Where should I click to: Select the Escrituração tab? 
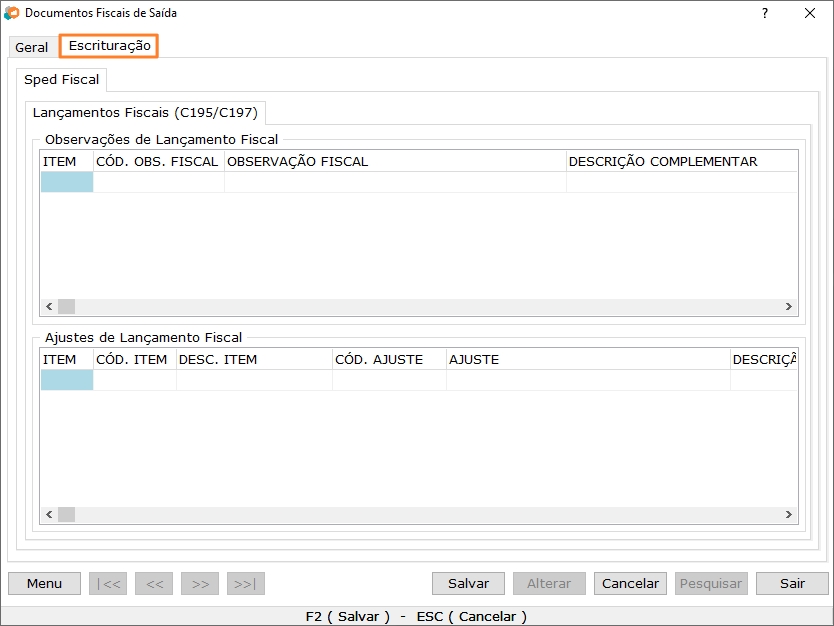tap(109, 46)
